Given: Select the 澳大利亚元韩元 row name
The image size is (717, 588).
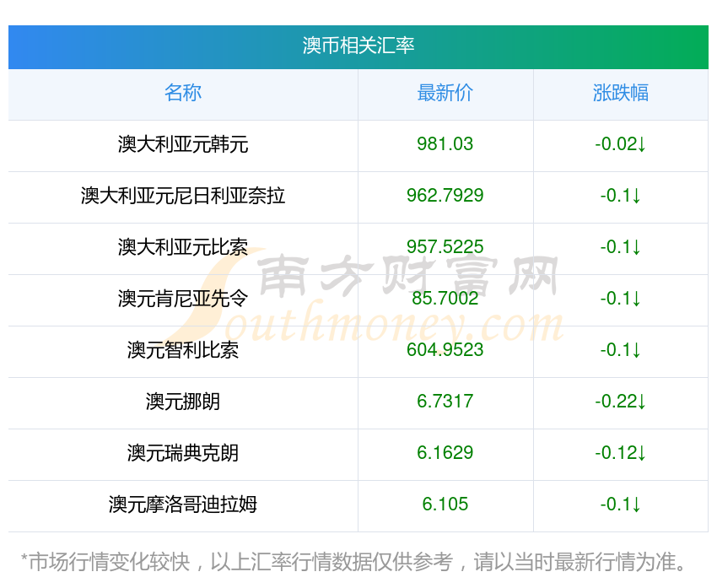Looking at the screenshot, I should (183, 144).
